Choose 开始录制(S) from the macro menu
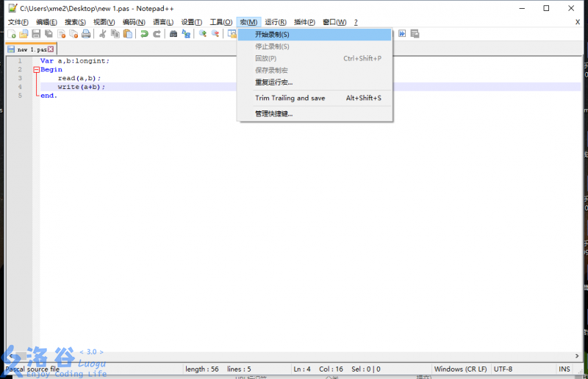The height and width of the screenshot is (379, 588). pos(315,35)
